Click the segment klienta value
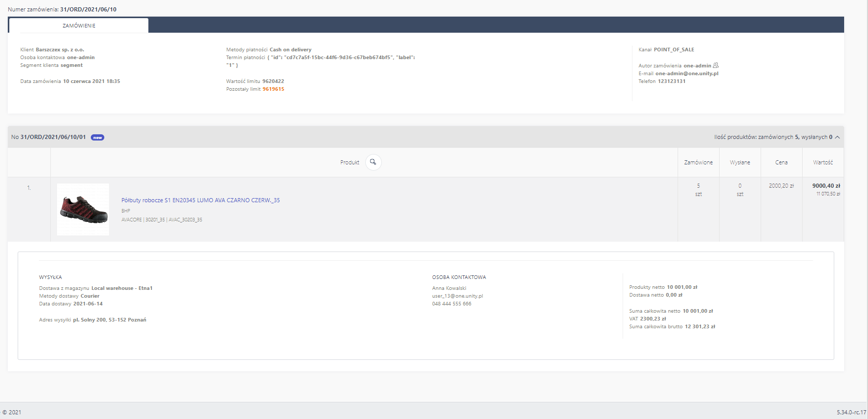This screenshot has width=868, height=419. tap(72, 65)
